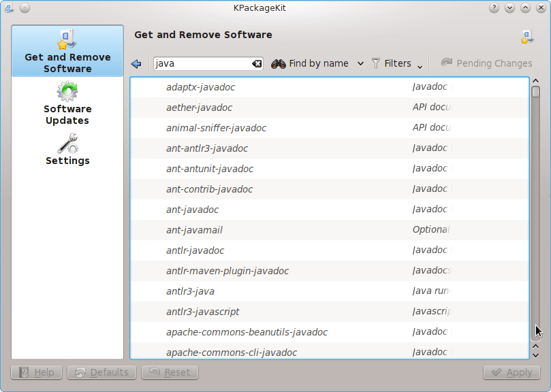Select the ant-javadoc package
The height and width of the screenshot is (392, 551).
(x=330, y=210)
